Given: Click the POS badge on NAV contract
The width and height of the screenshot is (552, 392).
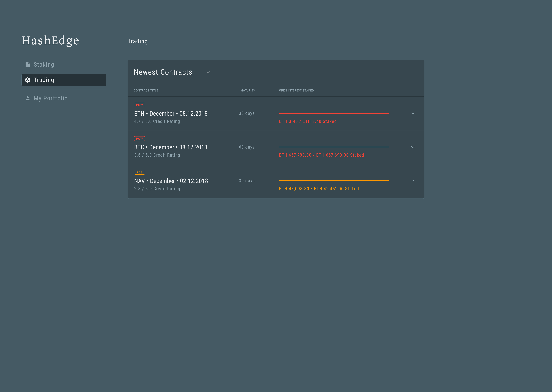Looking at the screenshot, I should pyautogui.click(x=139, y=172).
